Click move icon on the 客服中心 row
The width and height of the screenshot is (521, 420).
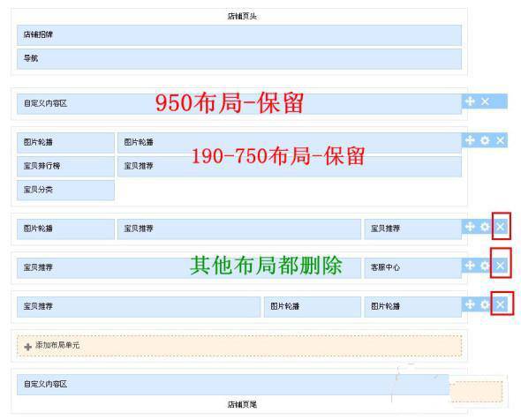pyautogui.click(x=470, y=266)
